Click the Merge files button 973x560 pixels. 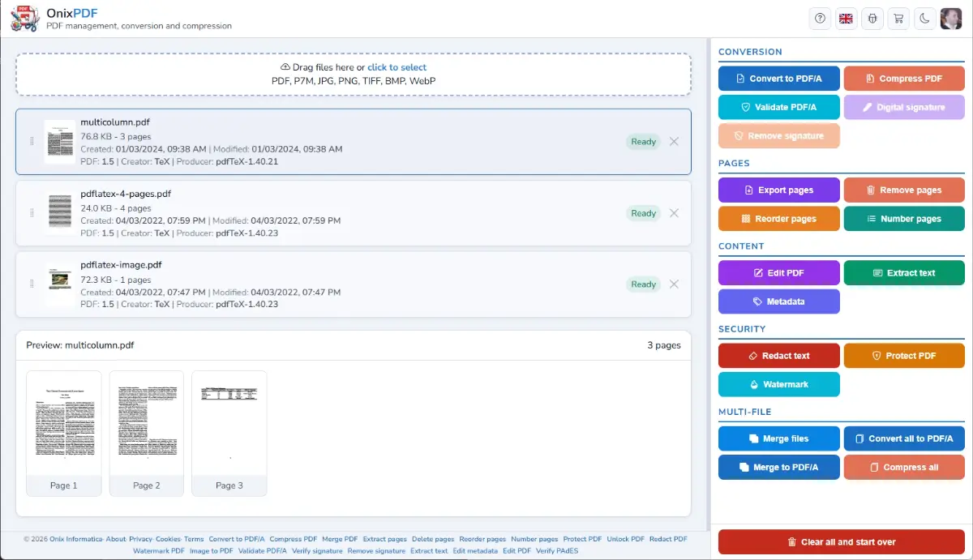(779, 438)
